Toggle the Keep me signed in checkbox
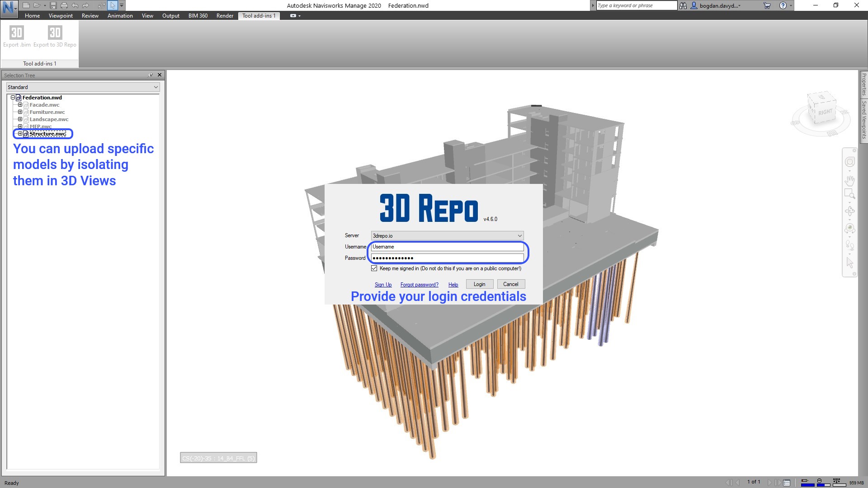Viewport: 868px width, 488px height. pos(374,268)
